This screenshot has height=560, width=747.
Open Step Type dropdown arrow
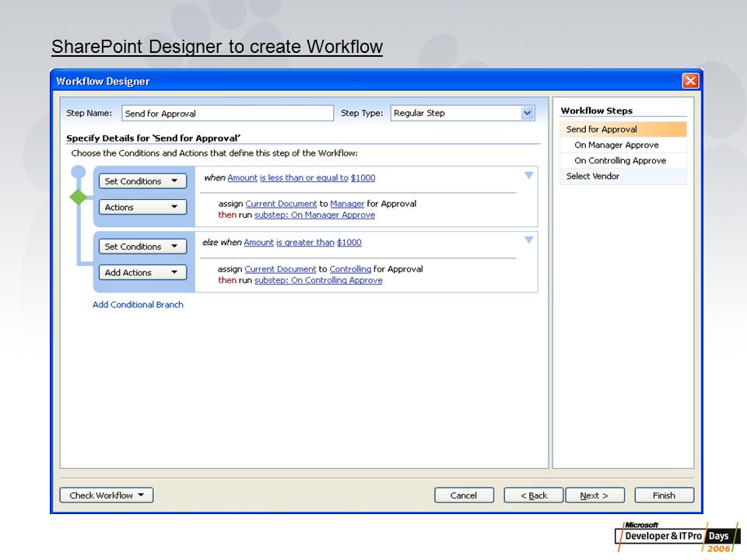(527, 114)
